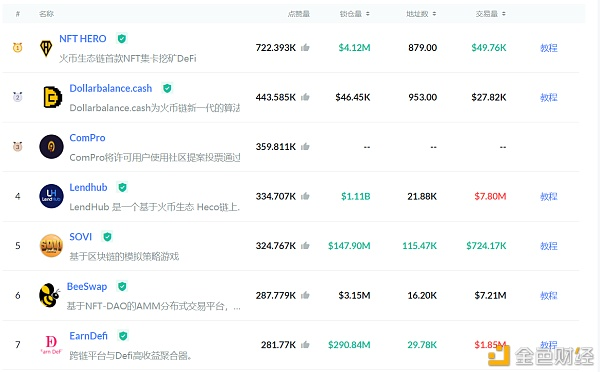The width and height of the screenshot is (600, 372).
Task: Like BeeSwap via thumbs-up icon
Action: (x=305, y=295)
